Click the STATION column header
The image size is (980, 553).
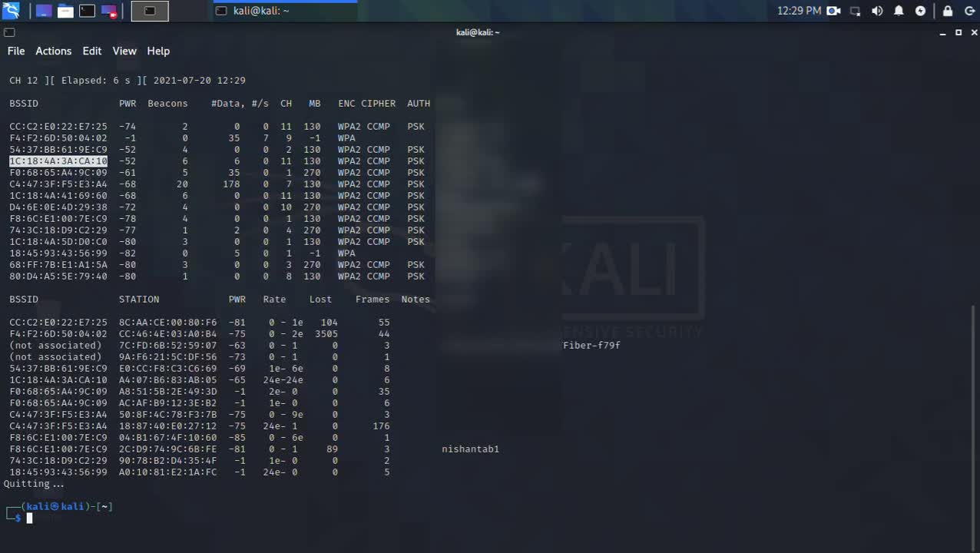139,300
